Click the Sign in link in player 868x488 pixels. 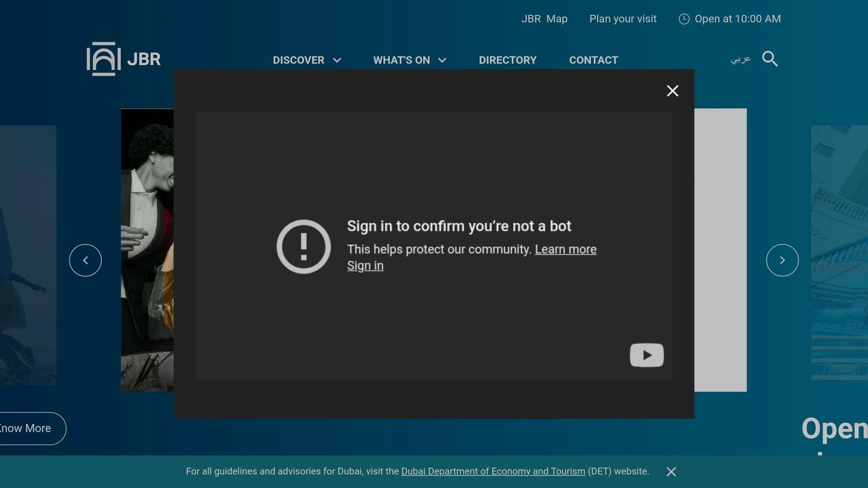(x=365, y=266)
